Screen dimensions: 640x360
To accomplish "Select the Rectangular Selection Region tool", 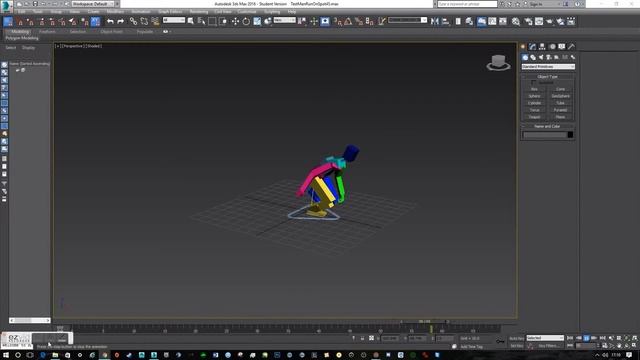I will pyautogui.click(x=212, y=21).
